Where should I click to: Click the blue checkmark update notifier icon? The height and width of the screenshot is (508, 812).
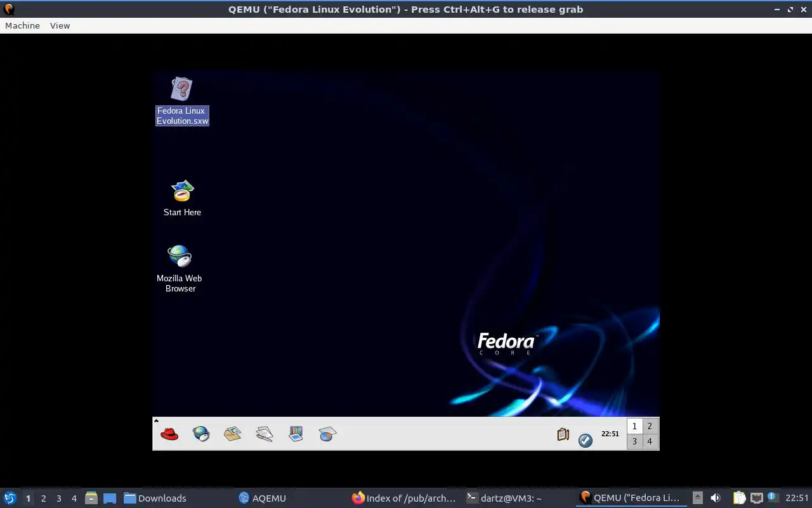pos(586,439)
